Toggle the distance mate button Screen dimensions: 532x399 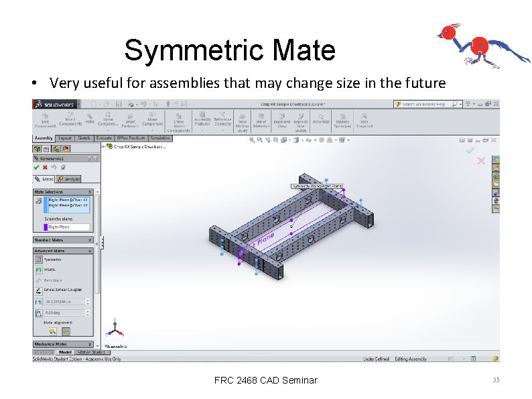(39, 302)
